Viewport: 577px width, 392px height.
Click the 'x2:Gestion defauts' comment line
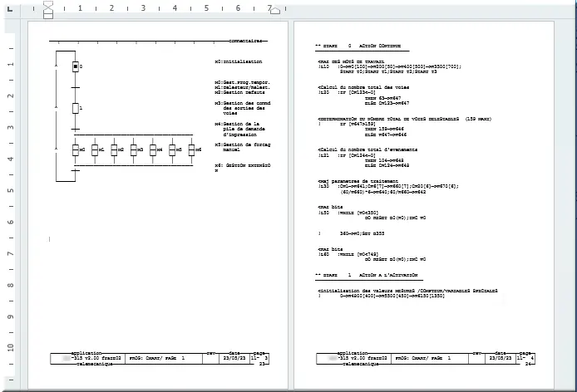coord(239,92)
